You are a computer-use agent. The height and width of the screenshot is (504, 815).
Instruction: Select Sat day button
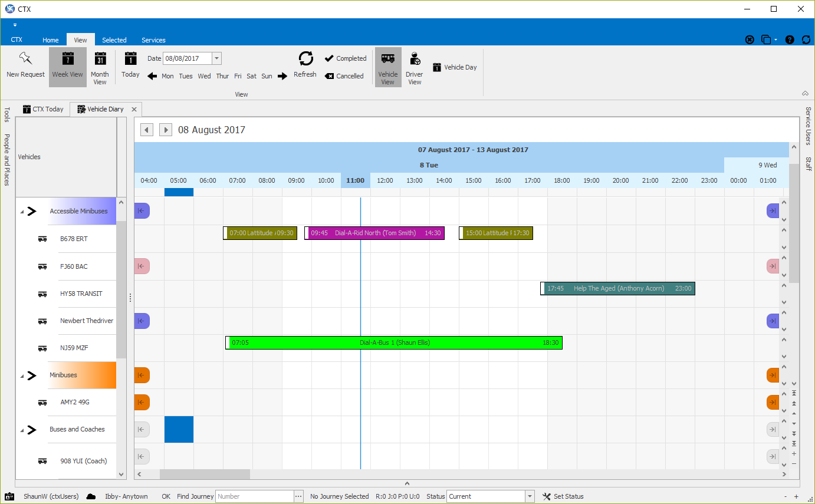251,76
